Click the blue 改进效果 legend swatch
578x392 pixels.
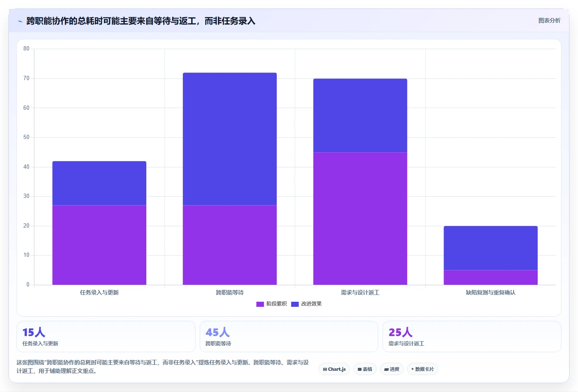click(x=295, y=304)
